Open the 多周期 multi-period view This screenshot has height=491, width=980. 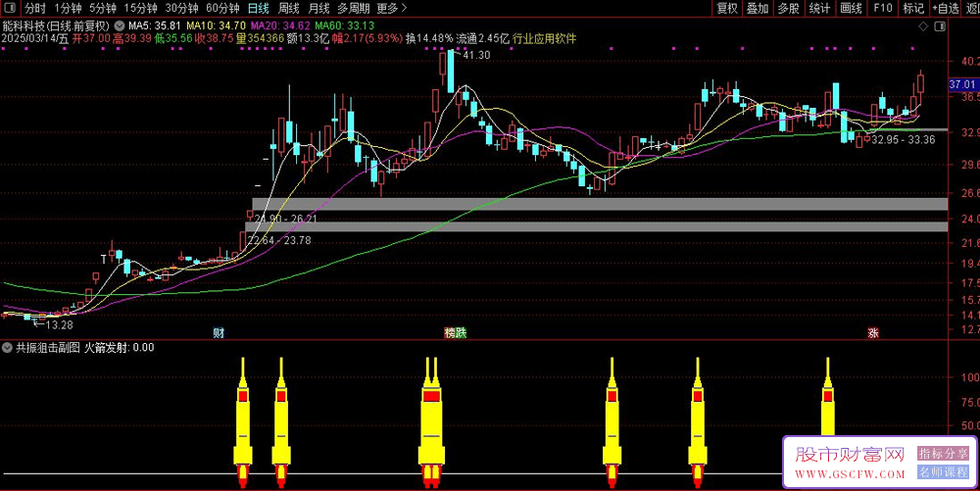pos(353,8)
